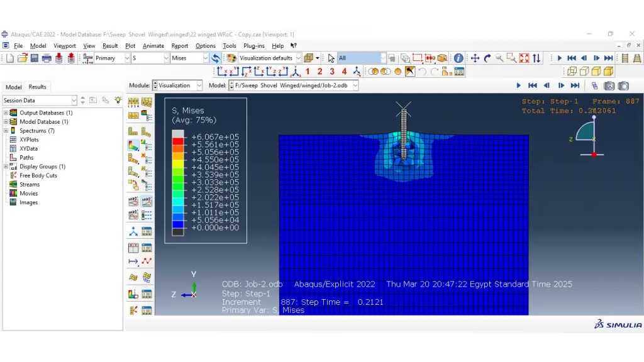Viewport: 644px width, 362px height.
Task: Select the Rotate View tool
Action: click(x=487, y=58)
